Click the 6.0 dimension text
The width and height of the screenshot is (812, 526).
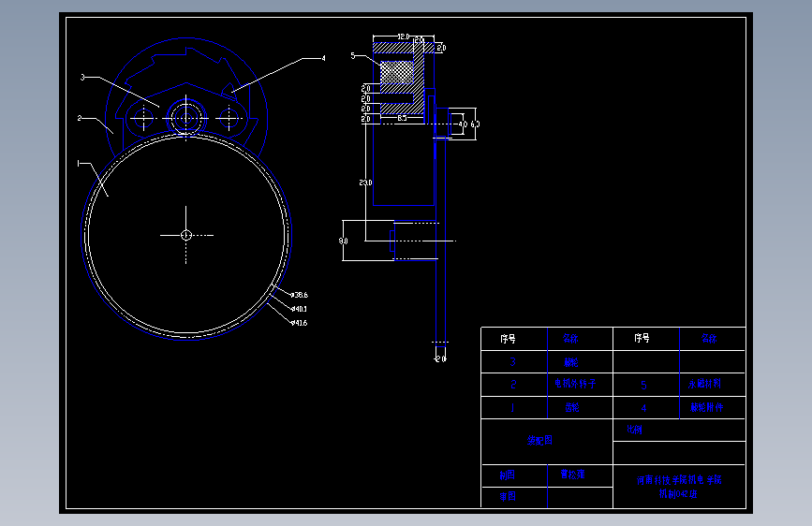pyautogui.click(x=475, y=124)
